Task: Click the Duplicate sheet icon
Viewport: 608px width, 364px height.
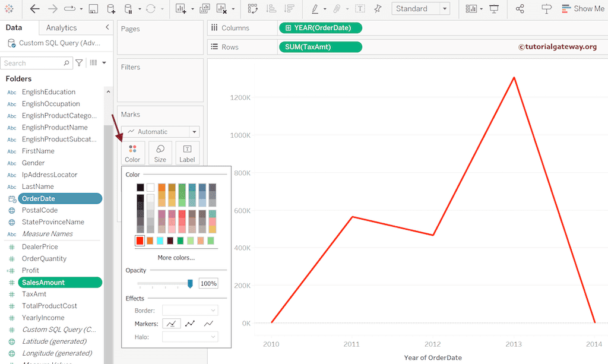Action: (x=205, y=9)
